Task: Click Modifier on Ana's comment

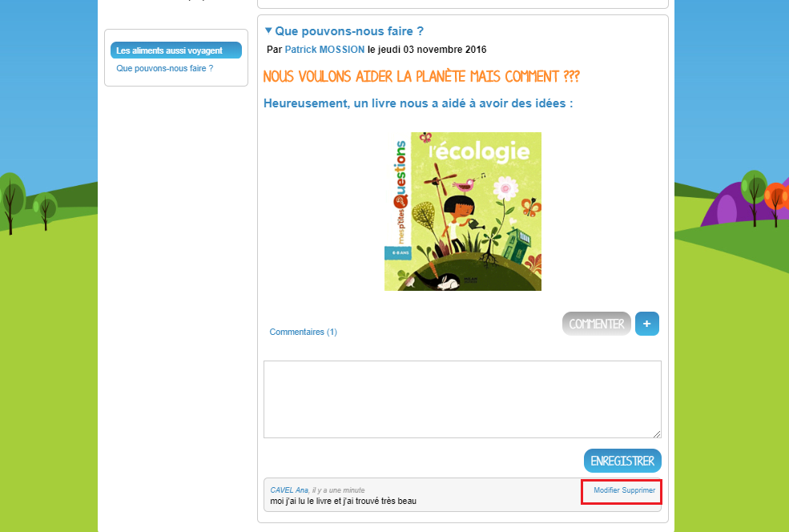Action: coord(606,490)
